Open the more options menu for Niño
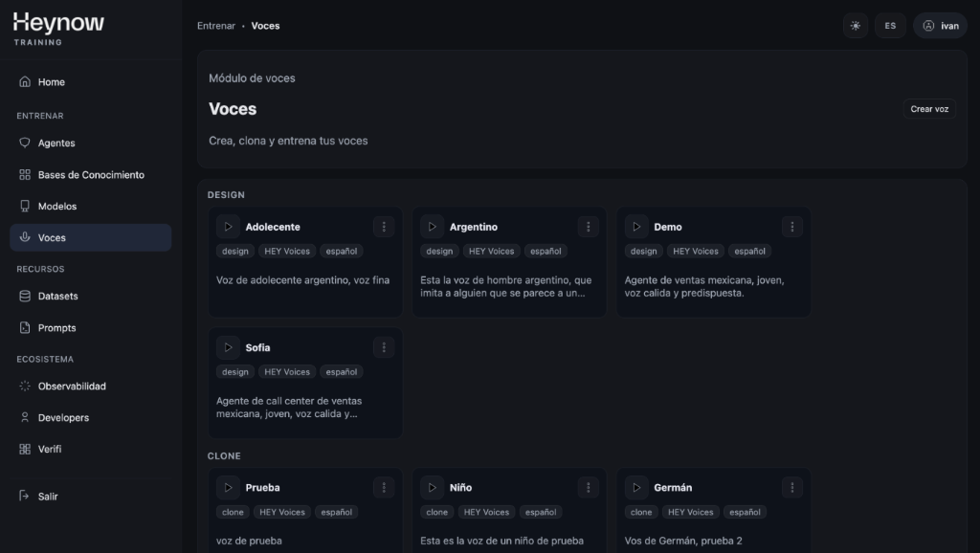980x553 pixels. (588, 488)
